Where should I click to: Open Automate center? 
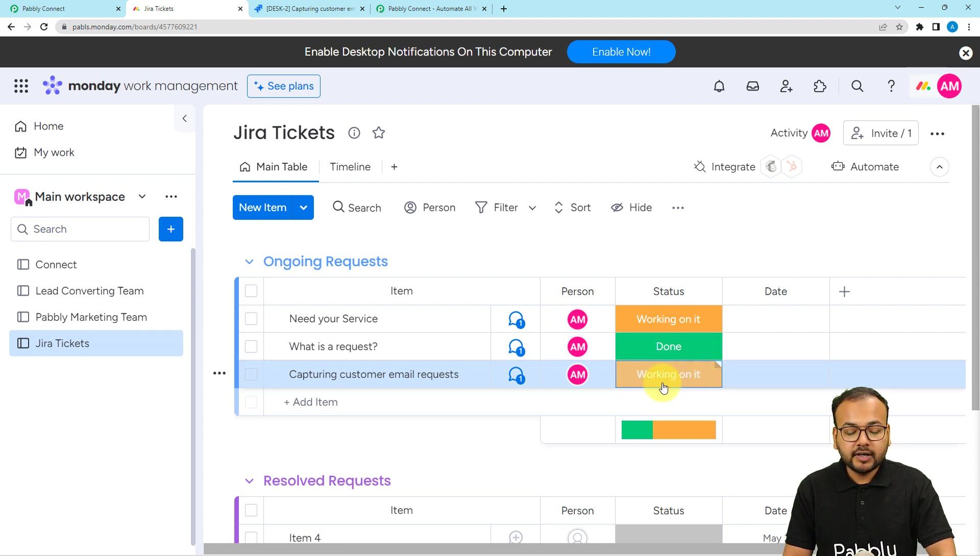click(x=865, y=167)
